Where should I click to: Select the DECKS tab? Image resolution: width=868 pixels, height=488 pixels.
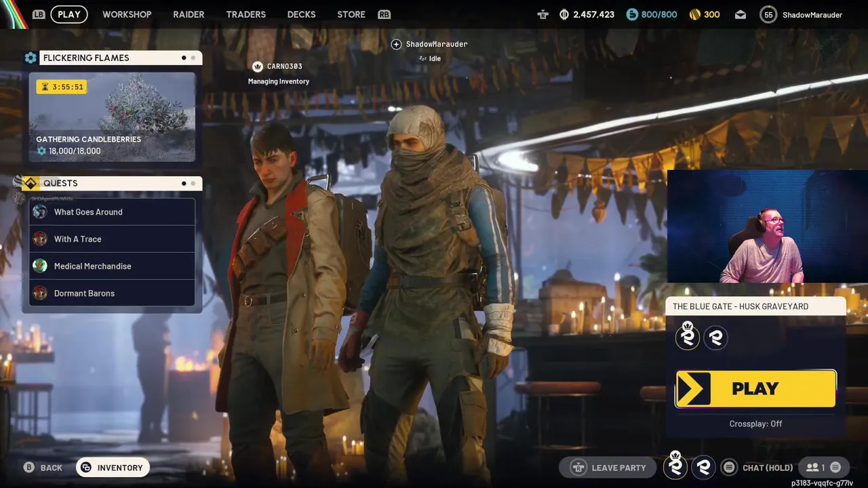pyautogui.click(x=301, y=14)
